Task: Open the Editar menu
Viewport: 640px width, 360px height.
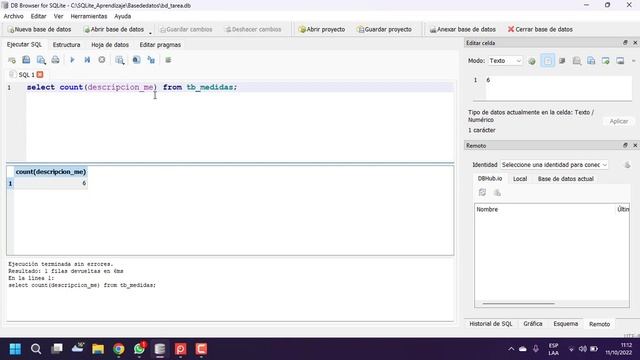Action: (x=38, y=16)
